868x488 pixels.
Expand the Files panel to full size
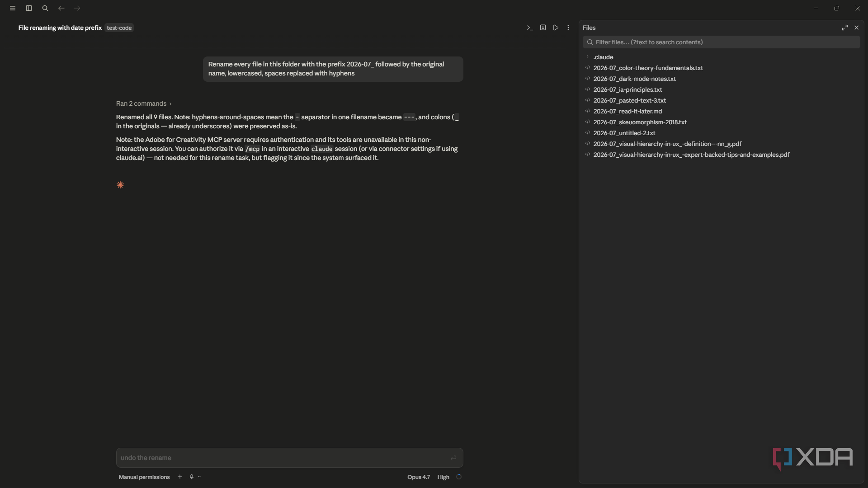(x=845, y=28)
